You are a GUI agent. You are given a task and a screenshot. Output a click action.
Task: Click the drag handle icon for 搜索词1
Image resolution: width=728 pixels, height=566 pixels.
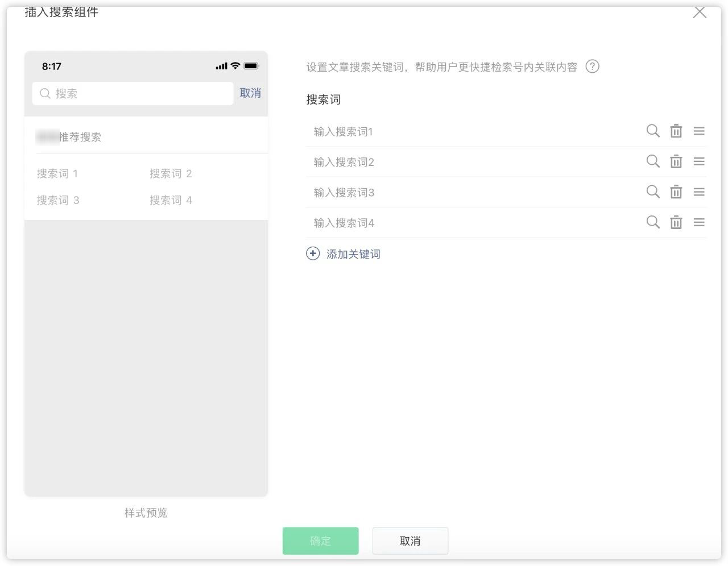tap(698, 131)
